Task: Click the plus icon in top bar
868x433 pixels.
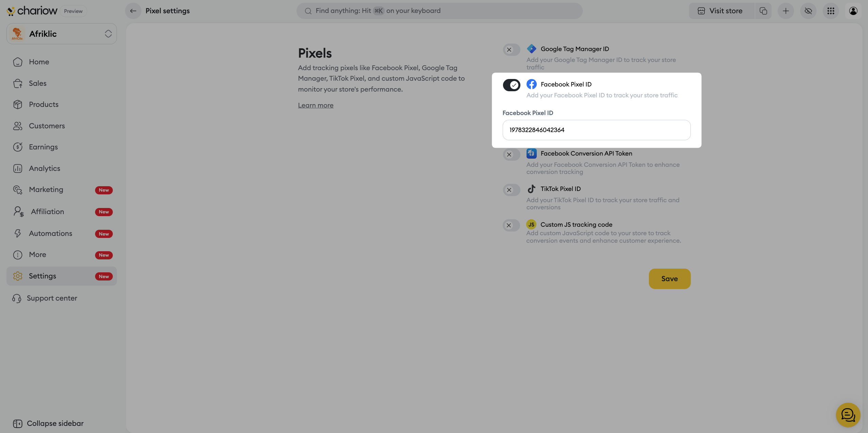Action: [x=786, y=11]
